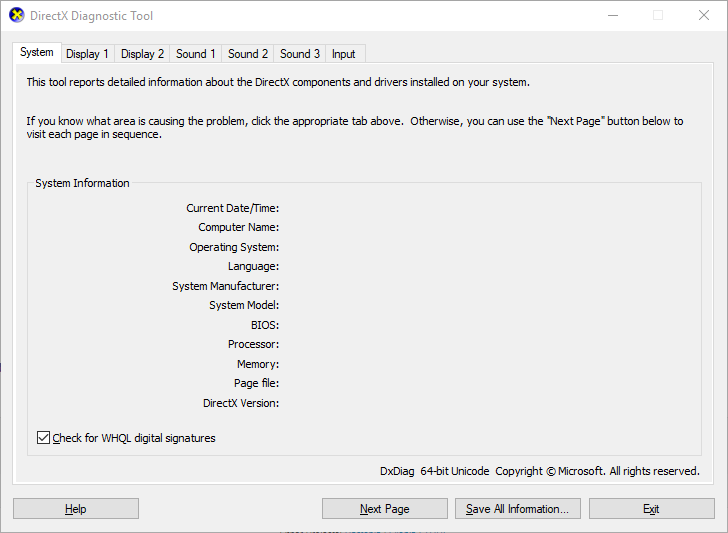The image size is (728, 533).
Task: Click Save All Information button
Action: pos(518,509)
